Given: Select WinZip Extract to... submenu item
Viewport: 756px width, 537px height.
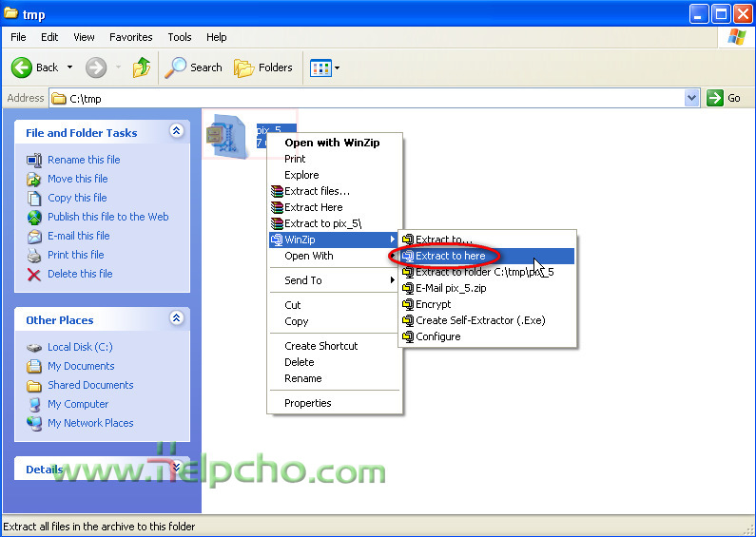Looking at the screenshot, I should click(487, 240).
